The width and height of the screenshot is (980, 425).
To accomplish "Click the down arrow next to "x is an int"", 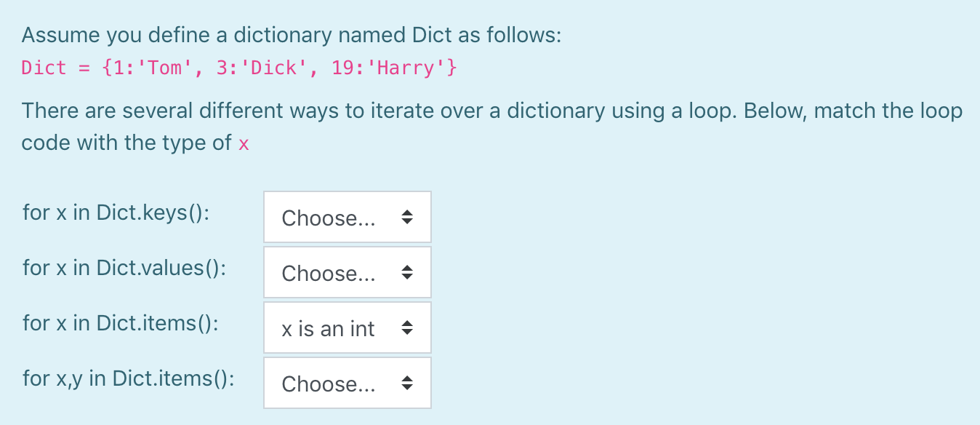I will pyautogui.click(x=407, y=331).
